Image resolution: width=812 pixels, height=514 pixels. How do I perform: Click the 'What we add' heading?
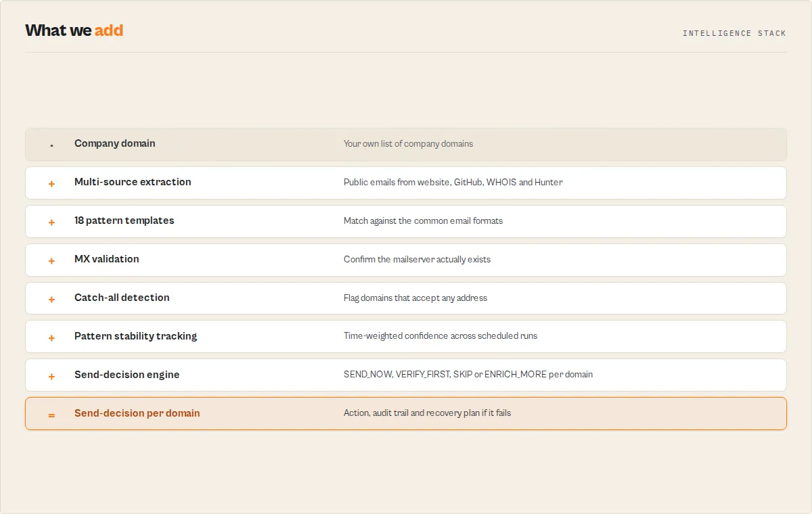[74, 30]
